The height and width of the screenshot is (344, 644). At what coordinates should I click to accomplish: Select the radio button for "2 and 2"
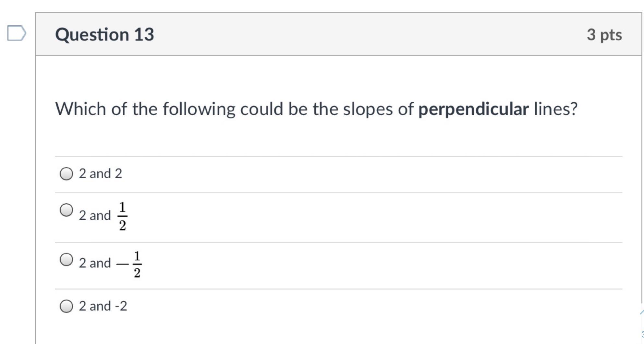click(66, 174)
